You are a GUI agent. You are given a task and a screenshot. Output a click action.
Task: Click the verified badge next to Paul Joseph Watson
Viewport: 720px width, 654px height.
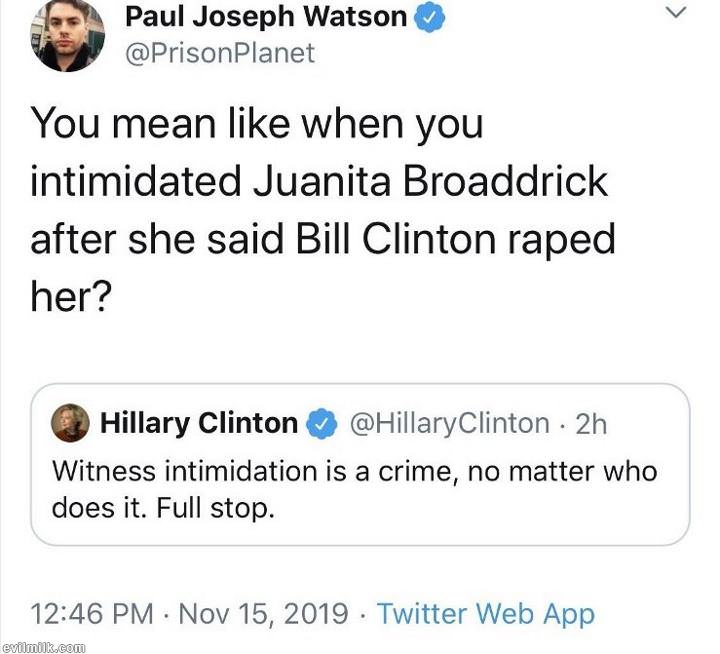430,18
